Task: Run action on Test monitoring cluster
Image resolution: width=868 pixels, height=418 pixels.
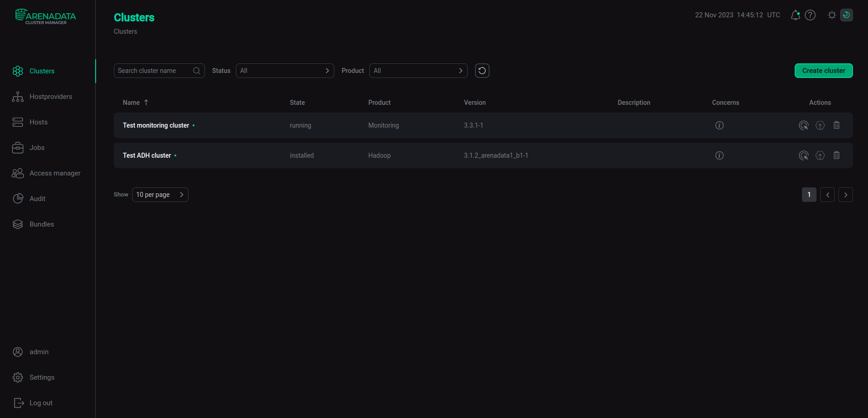Action: click(804, 125)
